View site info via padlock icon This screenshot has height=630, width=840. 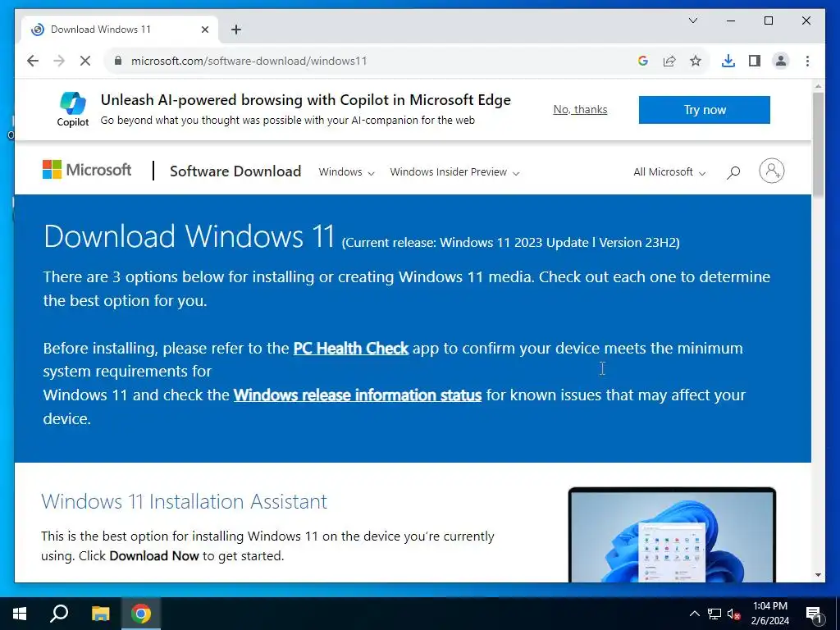(118, 61)
